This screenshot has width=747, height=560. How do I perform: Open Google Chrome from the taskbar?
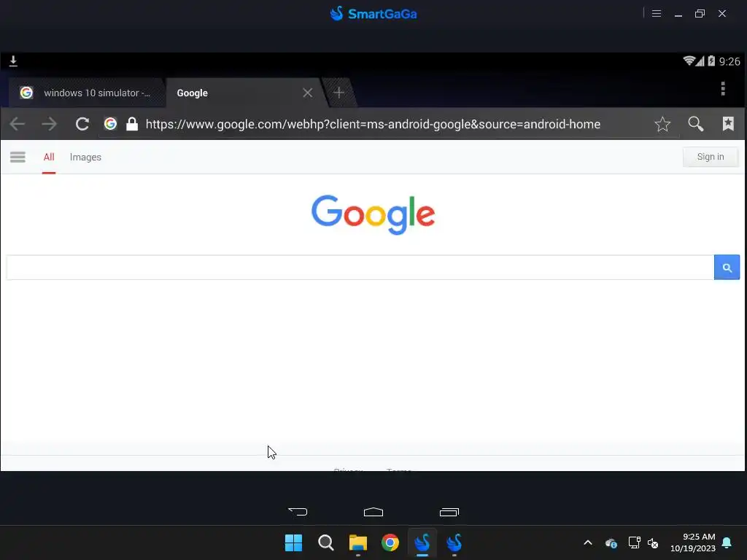click(x=390, y=542)
